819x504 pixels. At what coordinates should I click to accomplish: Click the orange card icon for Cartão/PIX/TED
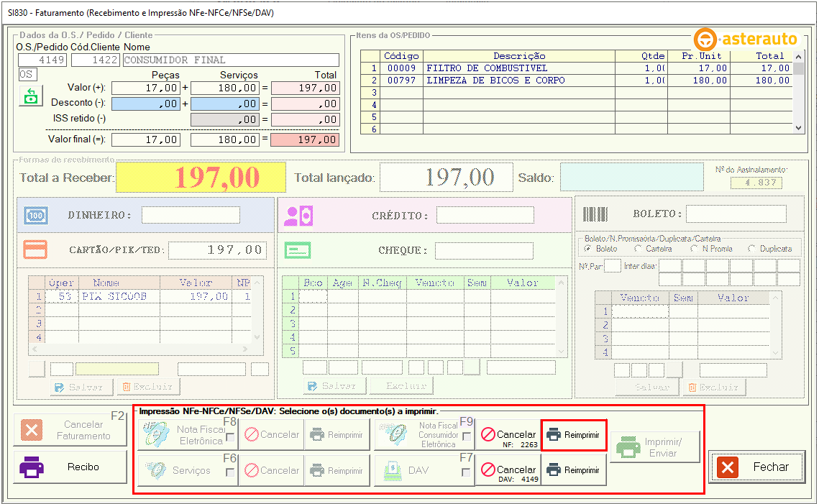[35, 249]
